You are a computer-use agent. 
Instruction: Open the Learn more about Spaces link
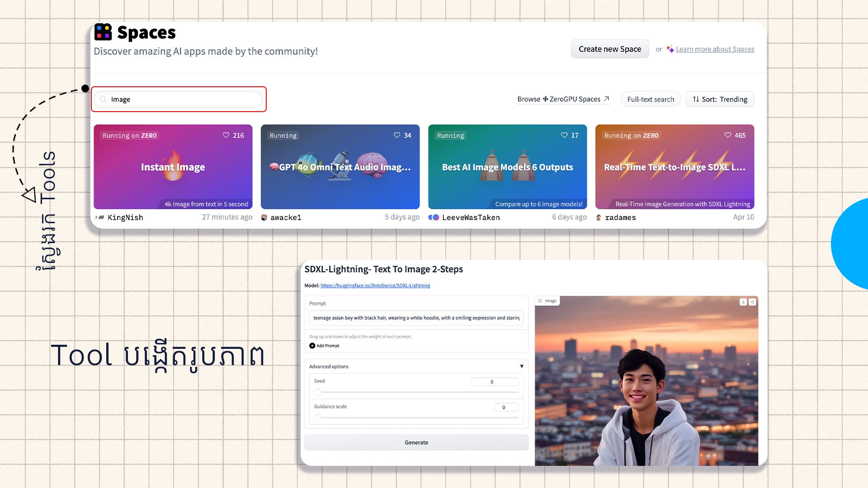click(715, 49)
